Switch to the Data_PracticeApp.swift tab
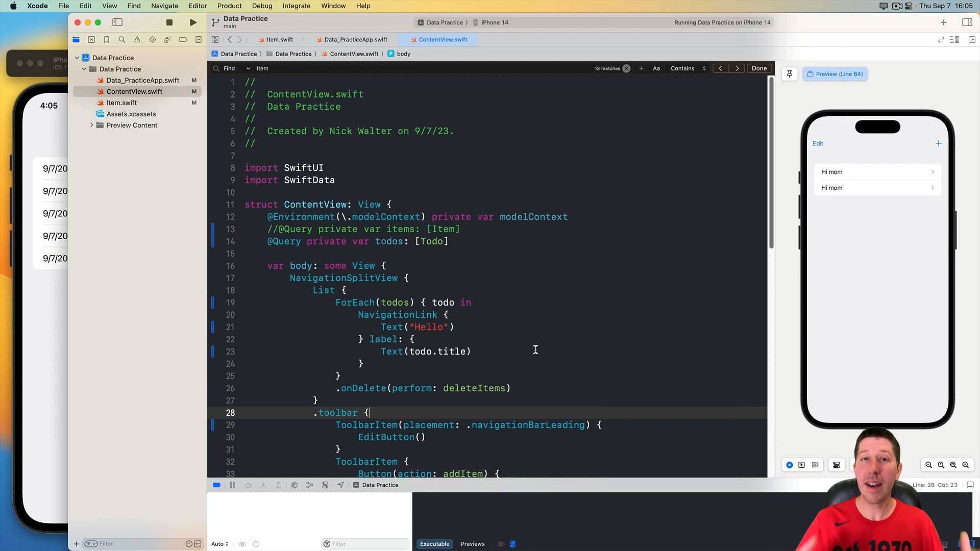This screenshot has width=980, height=551. click(351, 40)
